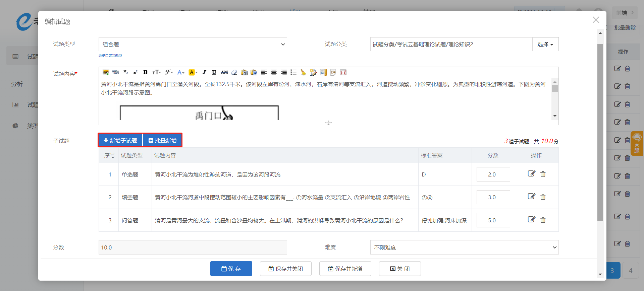644x291 pixels.
Task: Click 保存并关闭 button
Action: 285,269
